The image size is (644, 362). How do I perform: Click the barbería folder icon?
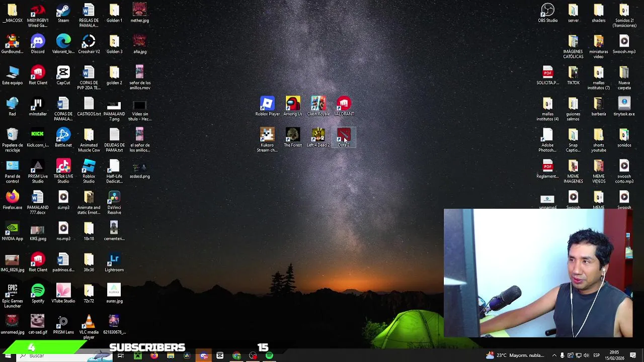[599, 107]
